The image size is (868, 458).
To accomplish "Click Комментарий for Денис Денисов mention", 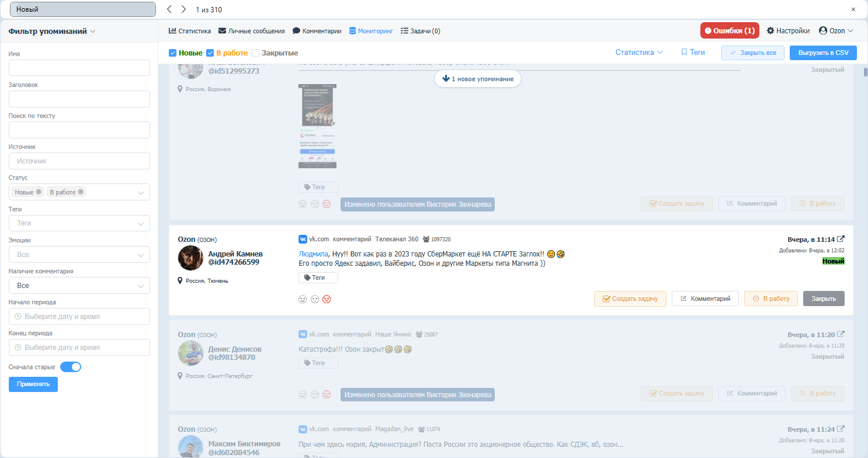I will click(x=752, y=394).
